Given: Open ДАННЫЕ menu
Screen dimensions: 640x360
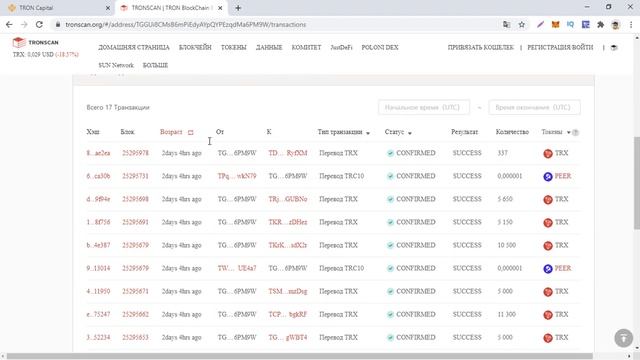Looking at the screenshot, I should point(269,47).
